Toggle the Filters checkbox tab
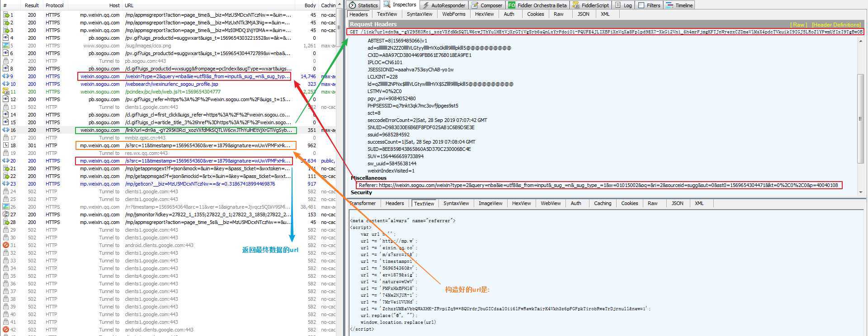868x336 pixels. tap(649, 5)
